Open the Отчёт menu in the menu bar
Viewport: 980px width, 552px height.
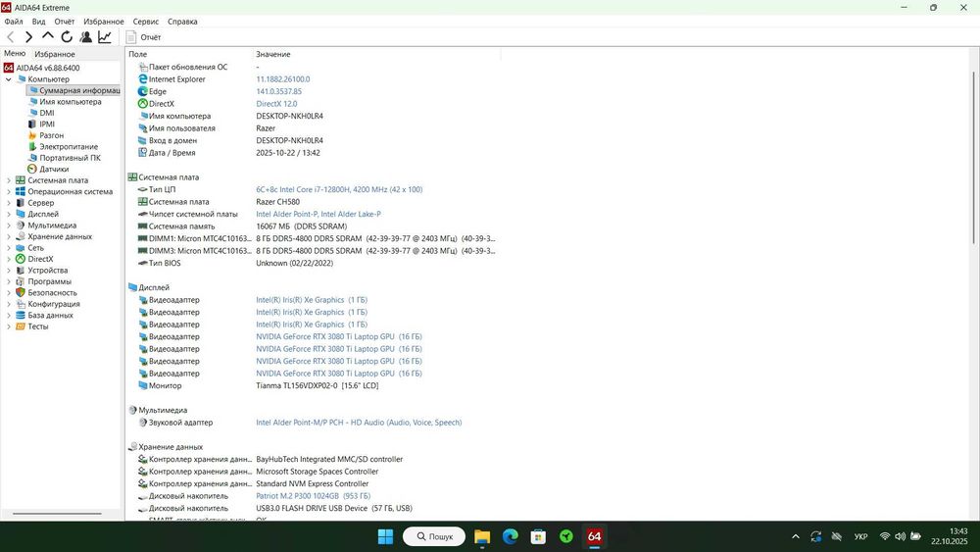[65, 22]
